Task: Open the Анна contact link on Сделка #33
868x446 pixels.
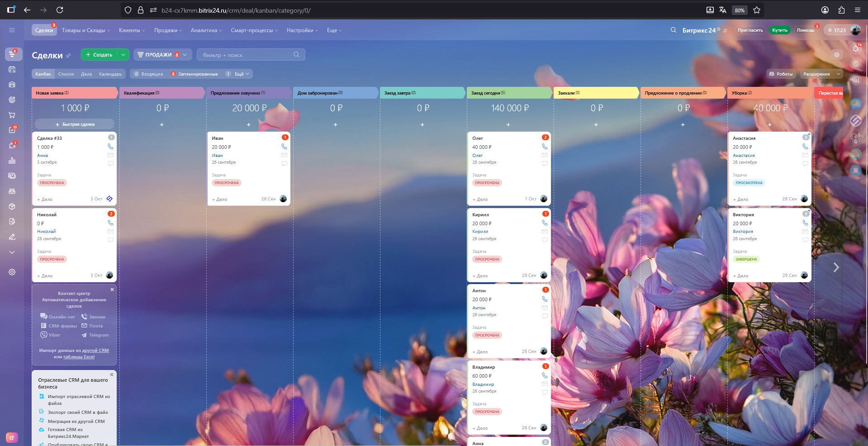Action: tap(43, 155)
